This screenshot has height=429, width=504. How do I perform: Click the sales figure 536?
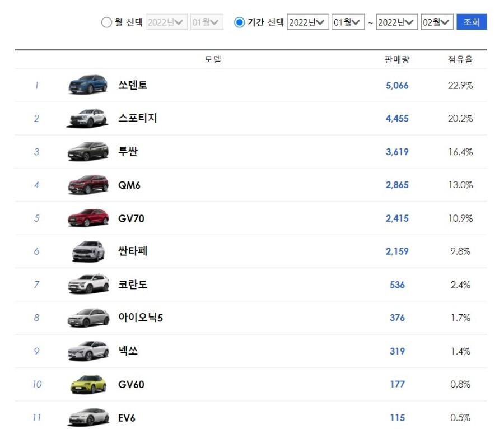point(397,285)
